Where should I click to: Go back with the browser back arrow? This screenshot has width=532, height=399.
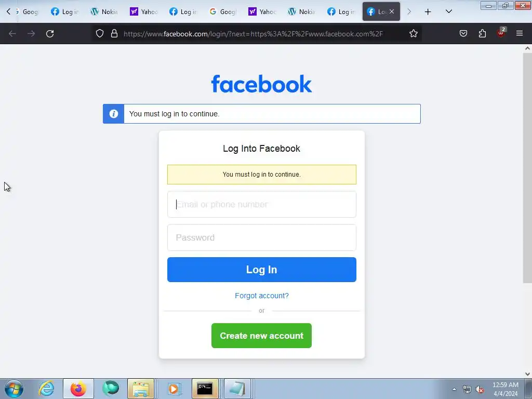coord(12,34)
